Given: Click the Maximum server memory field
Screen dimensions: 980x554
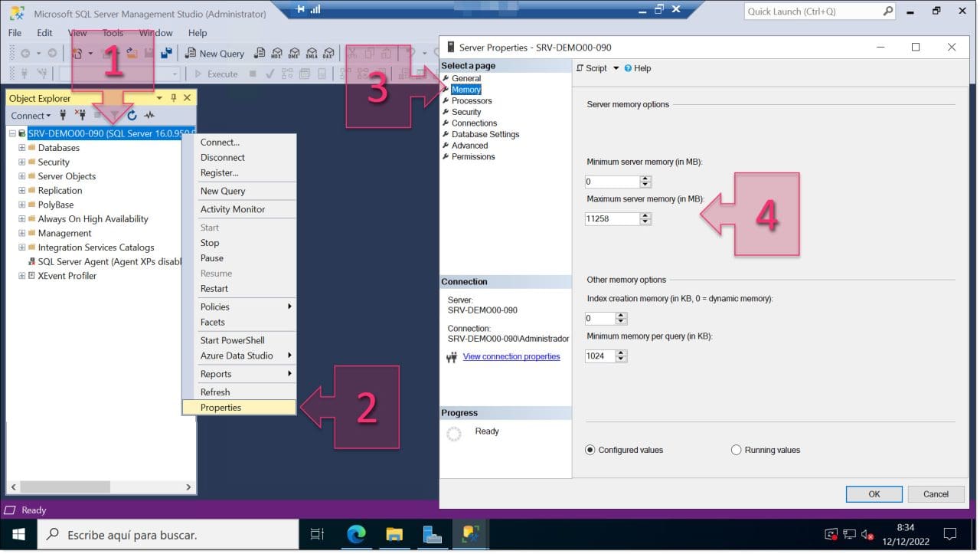Looking at the screenshot, I should point(612,219).
